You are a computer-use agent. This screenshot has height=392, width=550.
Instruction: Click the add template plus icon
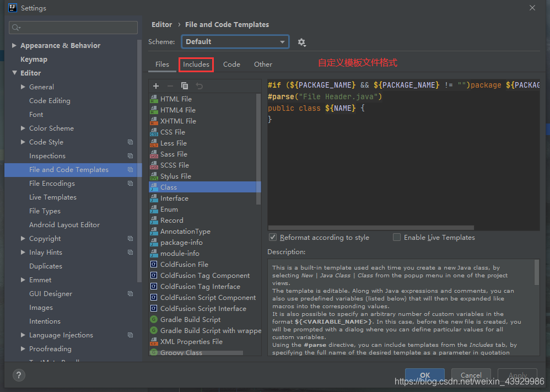click(156, 86)
